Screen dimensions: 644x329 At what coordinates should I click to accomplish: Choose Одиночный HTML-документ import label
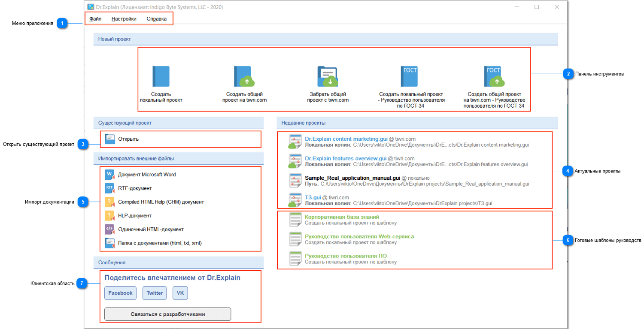(x=151, y=229)
